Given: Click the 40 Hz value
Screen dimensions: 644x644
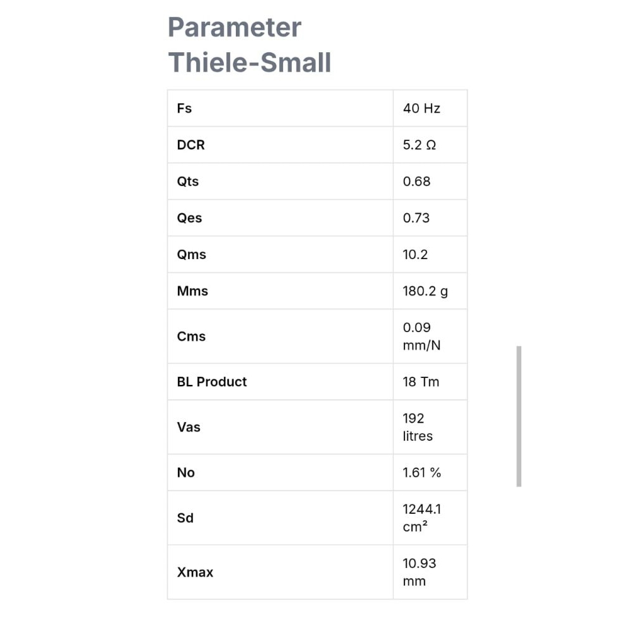Looking at the screenshot, I should pos(421,108).
